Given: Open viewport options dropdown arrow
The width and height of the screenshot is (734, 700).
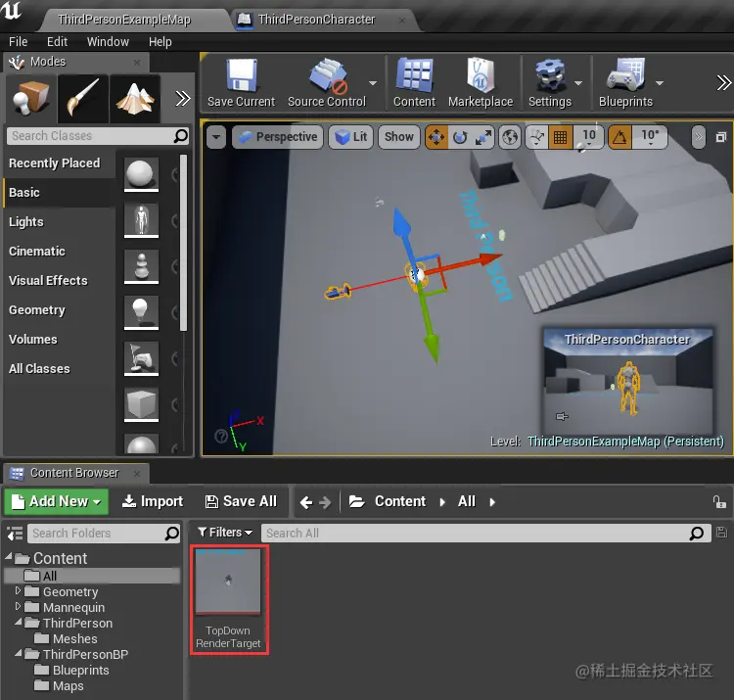Looking at the screenshot, I should pyautogui.click(x=216, y=137).
